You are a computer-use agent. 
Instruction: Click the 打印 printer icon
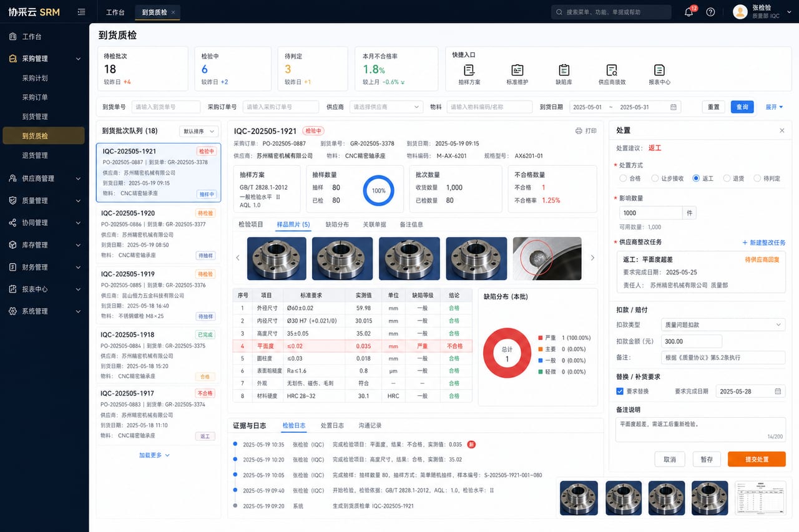579,131
